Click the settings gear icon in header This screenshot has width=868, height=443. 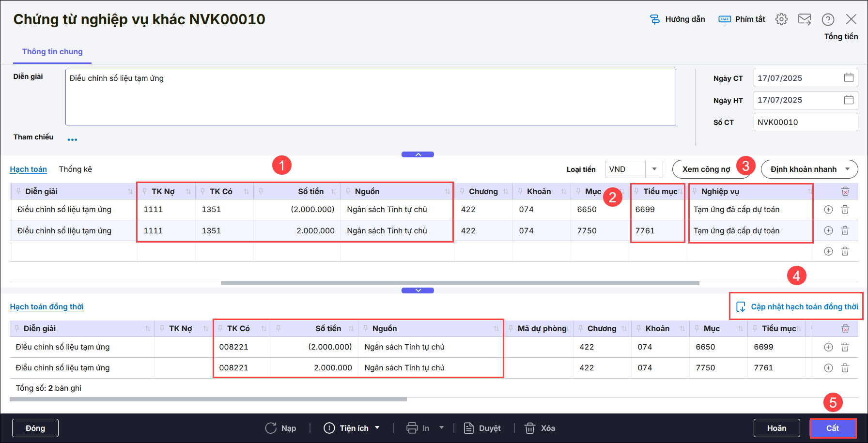(781, 19)
